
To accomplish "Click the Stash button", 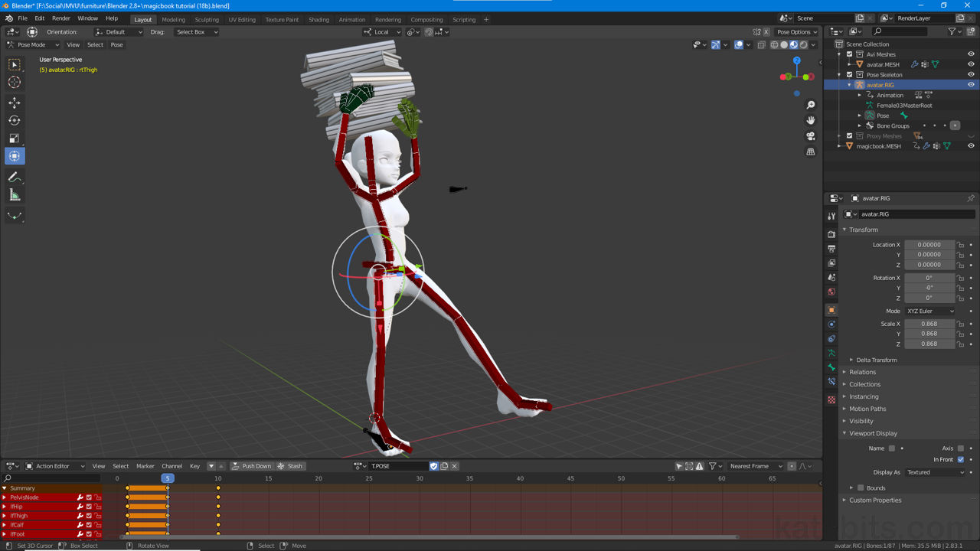I will point(290,466).
